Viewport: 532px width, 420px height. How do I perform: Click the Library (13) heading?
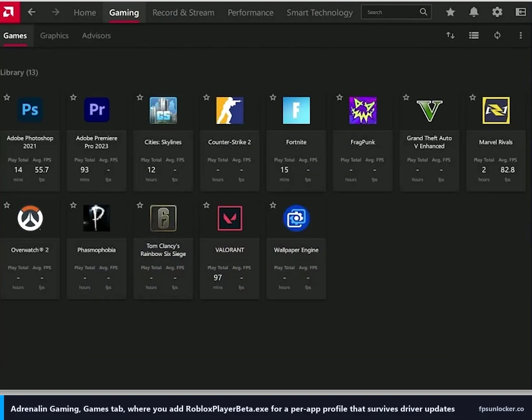19,72
